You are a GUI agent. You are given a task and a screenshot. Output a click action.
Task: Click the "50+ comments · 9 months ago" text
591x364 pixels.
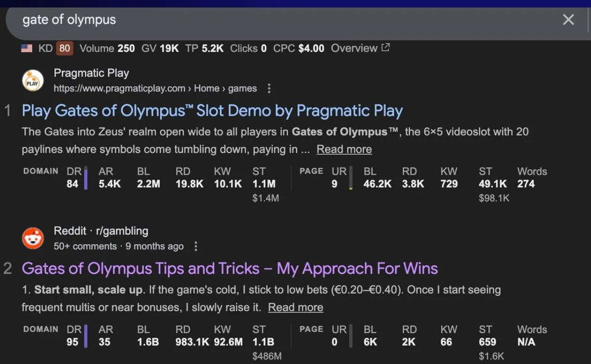tap(119, 246)
